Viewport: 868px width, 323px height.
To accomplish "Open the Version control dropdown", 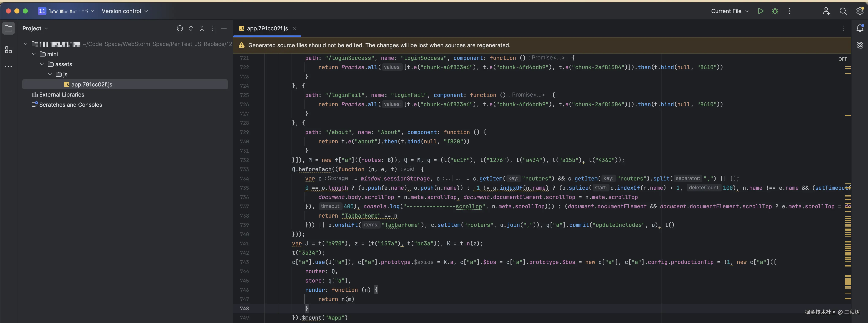I will [x=125, y=11].
